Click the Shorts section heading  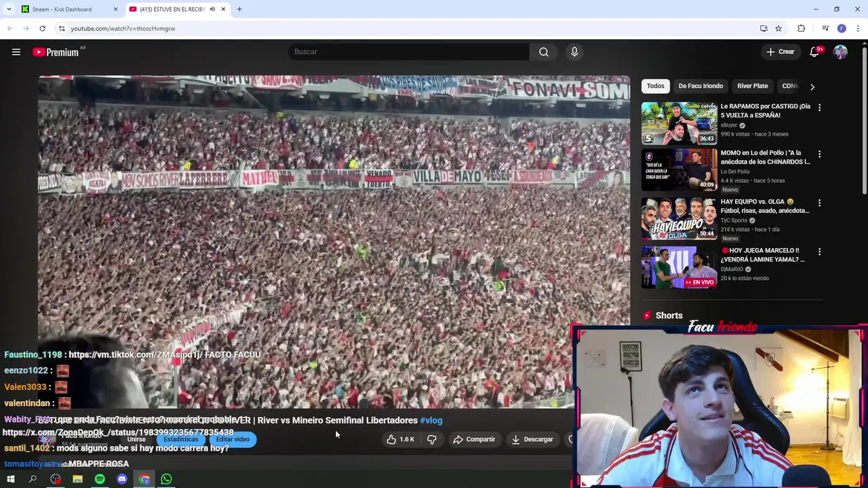[669, 316]
